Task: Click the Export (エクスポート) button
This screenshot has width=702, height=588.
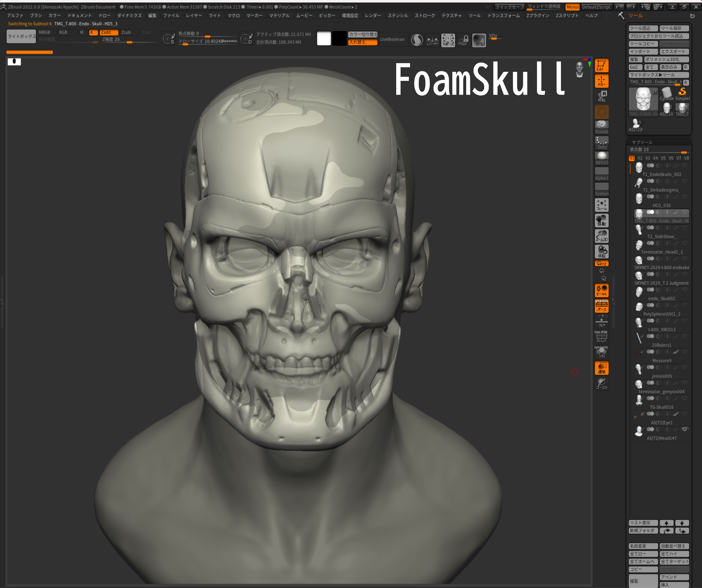Action: click(x=674, y=51)
